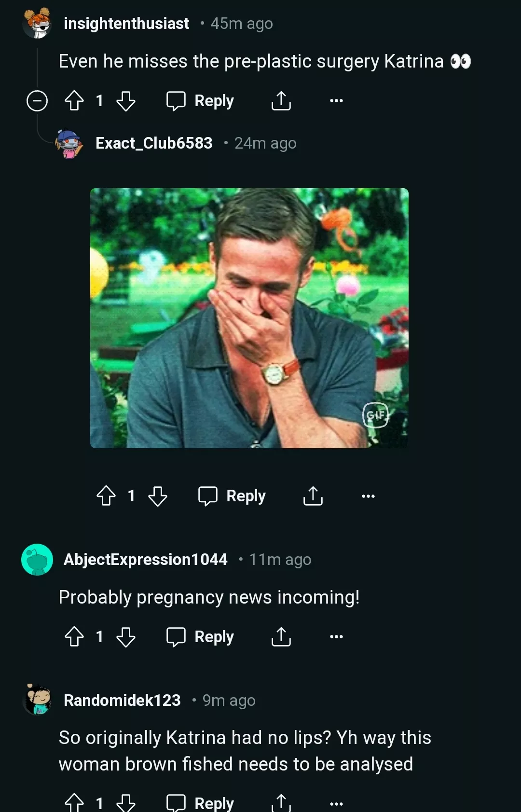Image resolution: width=521 pixels, height=812 pixels.
Task: Upvote the pregnancy news comment
Action: [x=74, y=636]
